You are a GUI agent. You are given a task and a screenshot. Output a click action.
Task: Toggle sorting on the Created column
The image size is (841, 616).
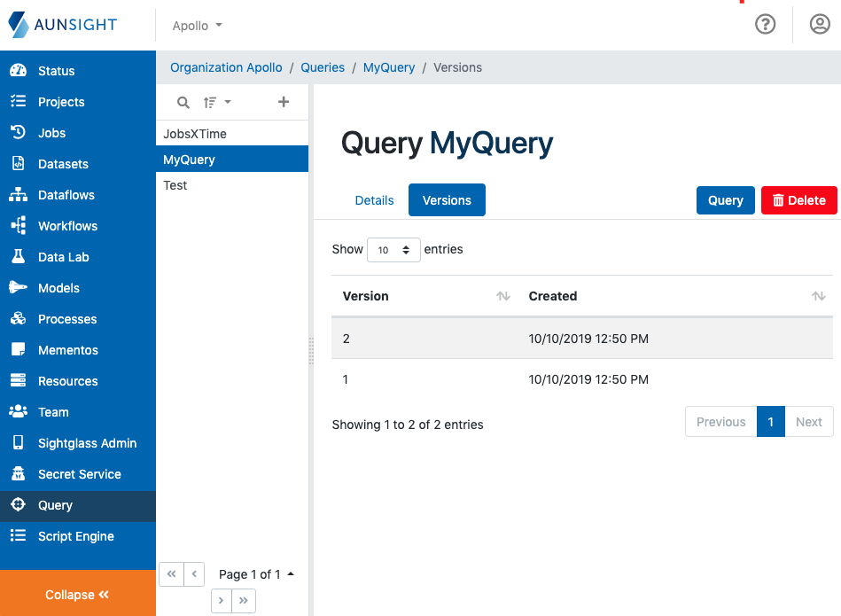coord(819,296)
